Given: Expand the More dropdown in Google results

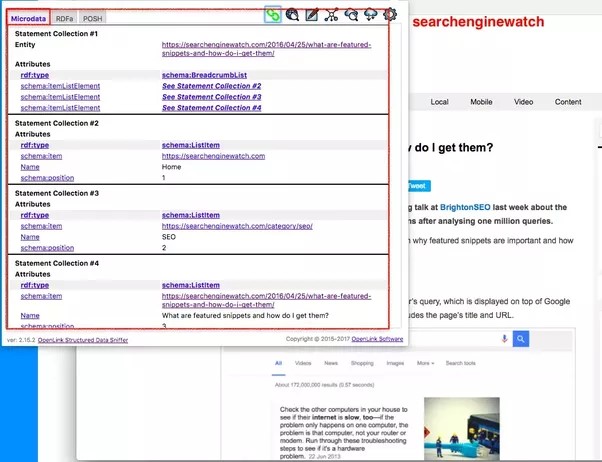Looking at the screenshot, I should [424, 364].
